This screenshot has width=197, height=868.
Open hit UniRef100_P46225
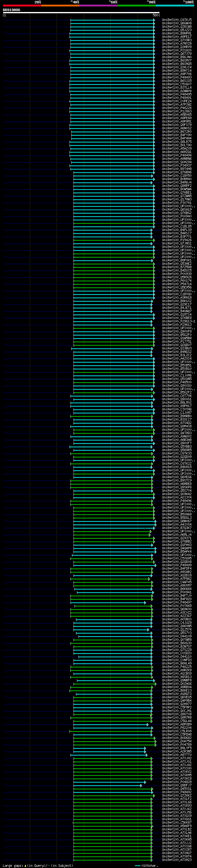click(177, 667)
